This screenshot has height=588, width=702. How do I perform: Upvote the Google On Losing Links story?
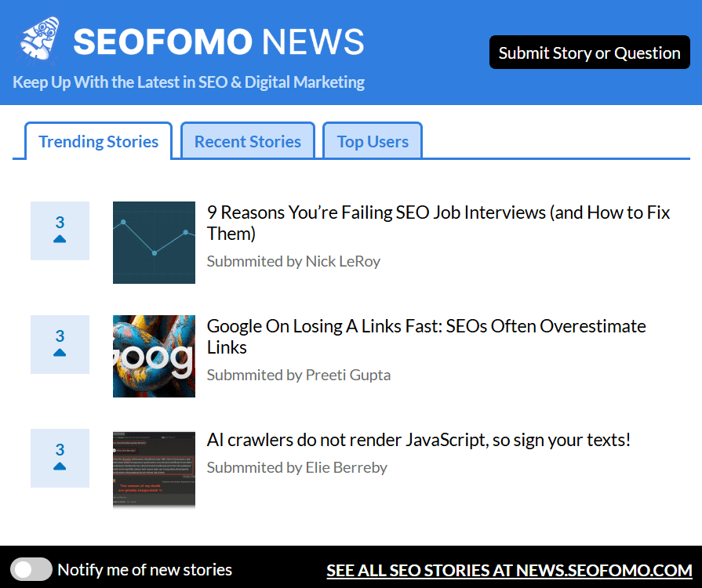(60, 344)
